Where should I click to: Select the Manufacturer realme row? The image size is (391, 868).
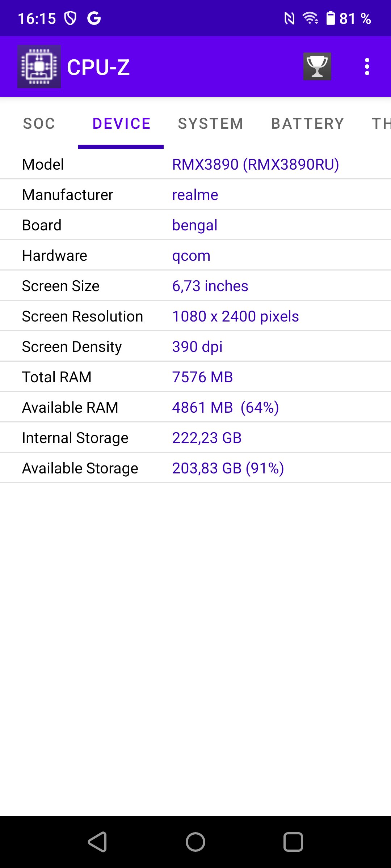tap(195, 195)
